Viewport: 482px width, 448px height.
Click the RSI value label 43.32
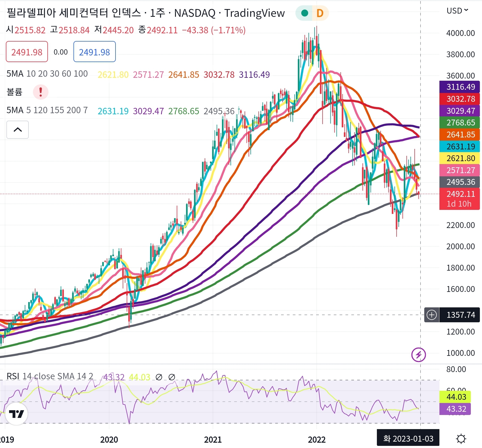click(x=455, y=409)
